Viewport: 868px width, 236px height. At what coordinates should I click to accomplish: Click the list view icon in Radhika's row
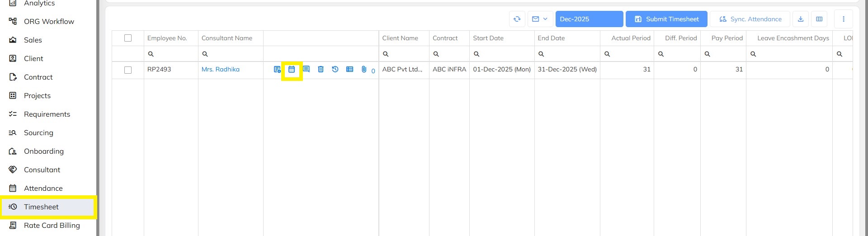pos(349,69)
